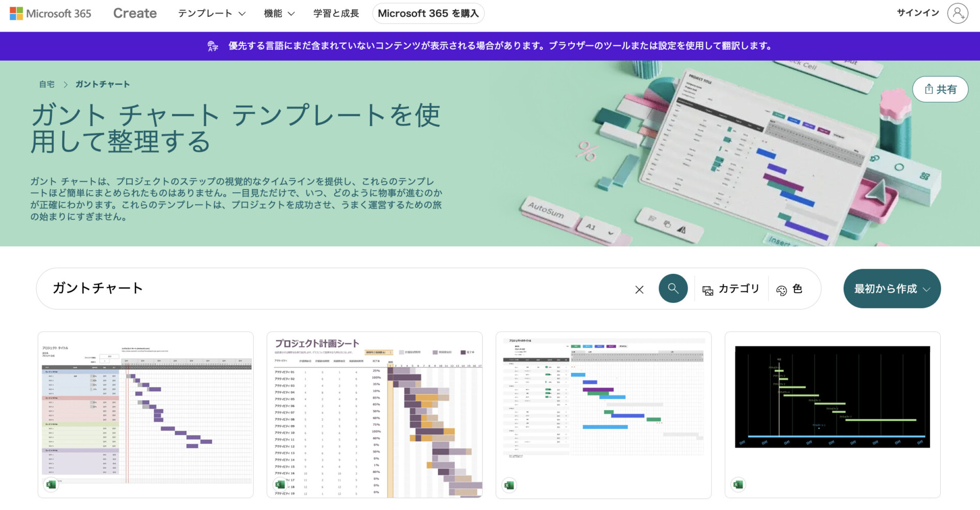This screenshot has height=510, width=980.
Task: Expand the テンプレート menu
Action: pyautogui.click(x=211, y=13)
